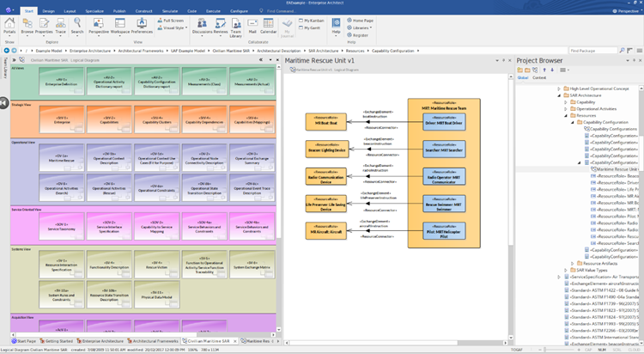Select the MR Boat: Boat resource element
Viewport: 644px width, 354px height.
click(325, 122)
